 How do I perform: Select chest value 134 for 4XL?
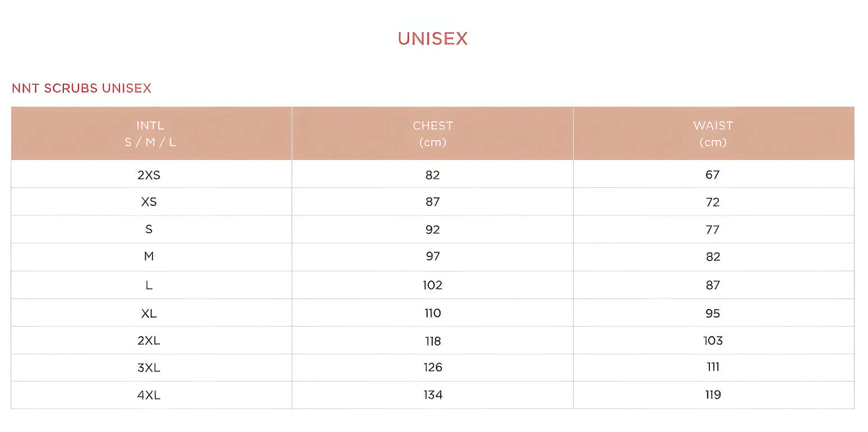click(x=432, y=395)
